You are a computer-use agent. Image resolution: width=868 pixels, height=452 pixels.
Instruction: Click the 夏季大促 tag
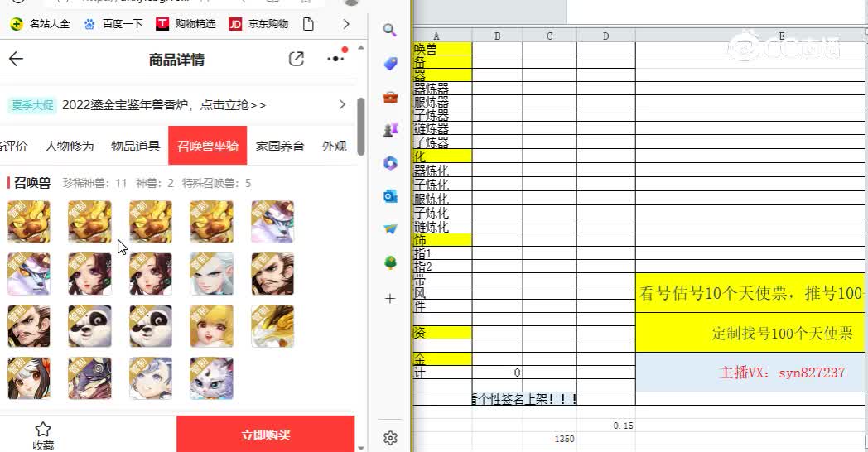(x=32, y=104)
